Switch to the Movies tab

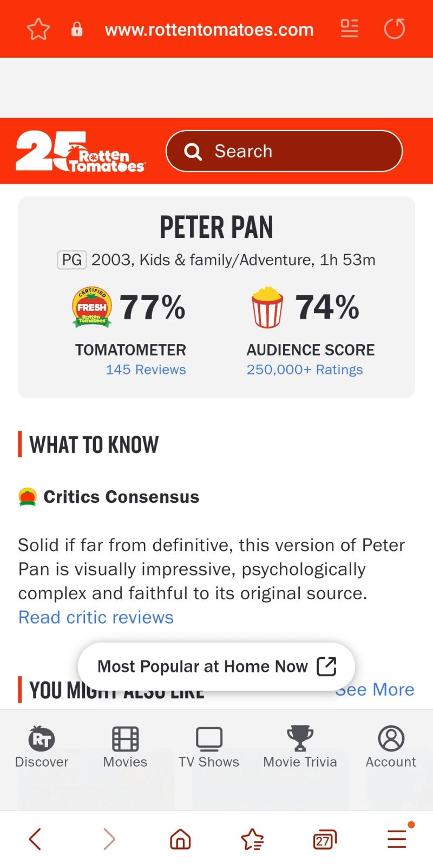(x=125, y=747)
